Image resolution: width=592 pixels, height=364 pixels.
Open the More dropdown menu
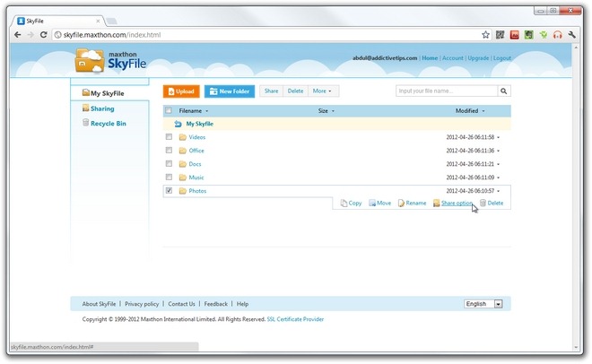[324, 91]
